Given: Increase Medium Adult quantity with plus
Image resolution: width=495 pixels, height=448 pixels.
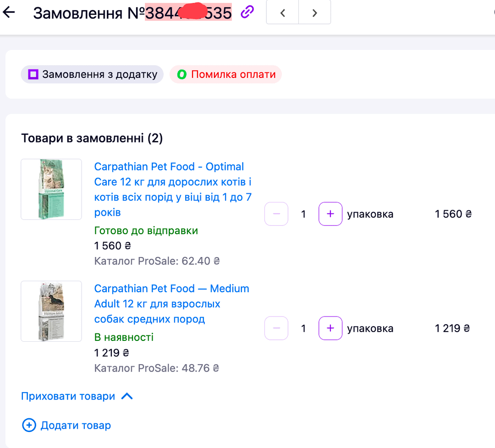Looking at the screenshot, I should point(330,328).
